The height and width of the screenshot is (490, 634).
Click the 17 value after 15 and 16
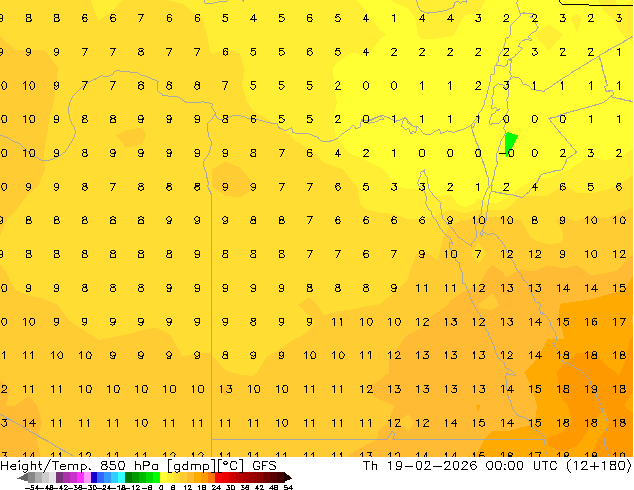point(619,322)
